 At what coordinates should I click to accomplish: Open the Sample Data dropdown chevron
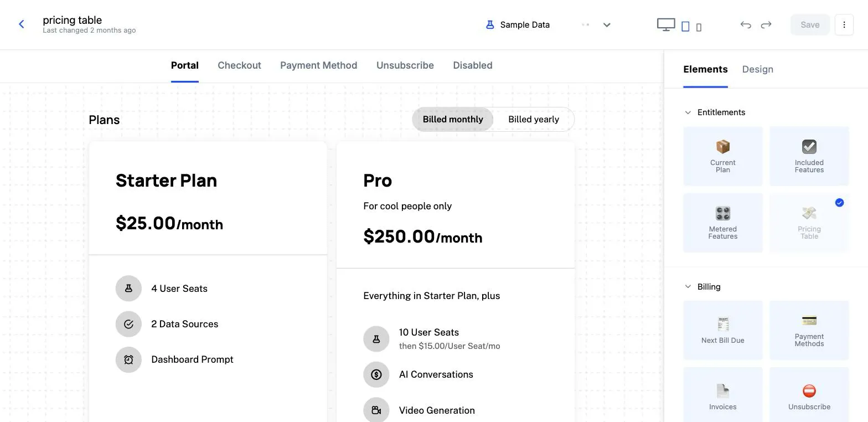tap(607, 25)
